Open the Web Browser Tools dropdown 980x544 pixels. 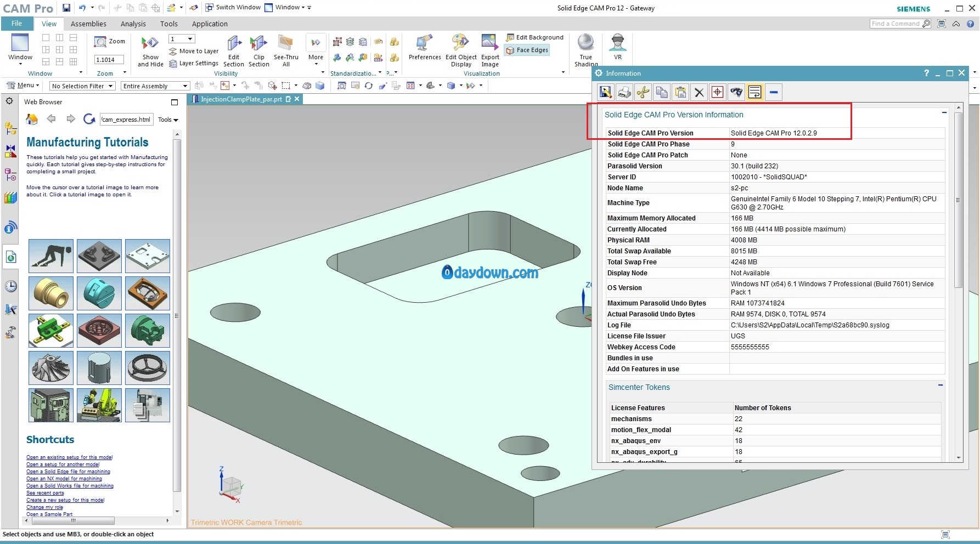168,120
